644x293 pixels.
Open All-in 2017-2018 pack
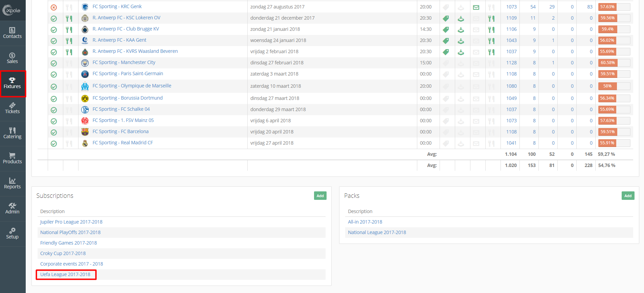[365, 222]
